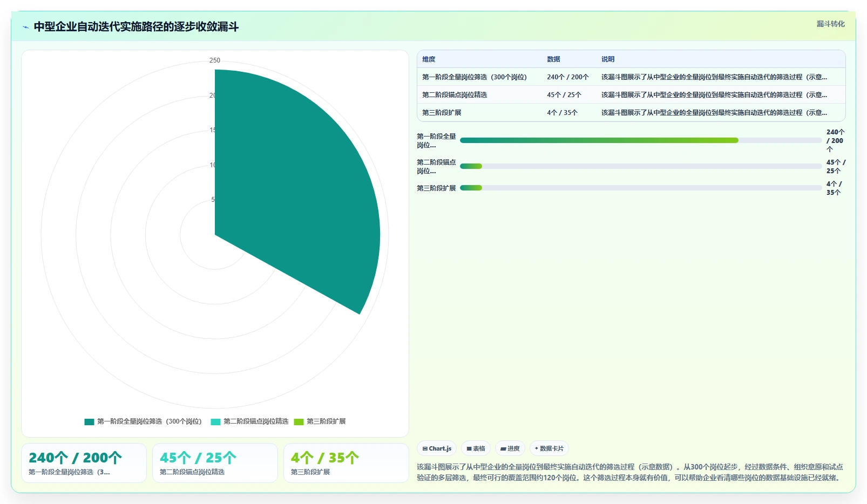Click the 4个 / 35个 value beside the progress bar
Image resolution: width=867 pixels, height=504 pixels.
[834, 188]
